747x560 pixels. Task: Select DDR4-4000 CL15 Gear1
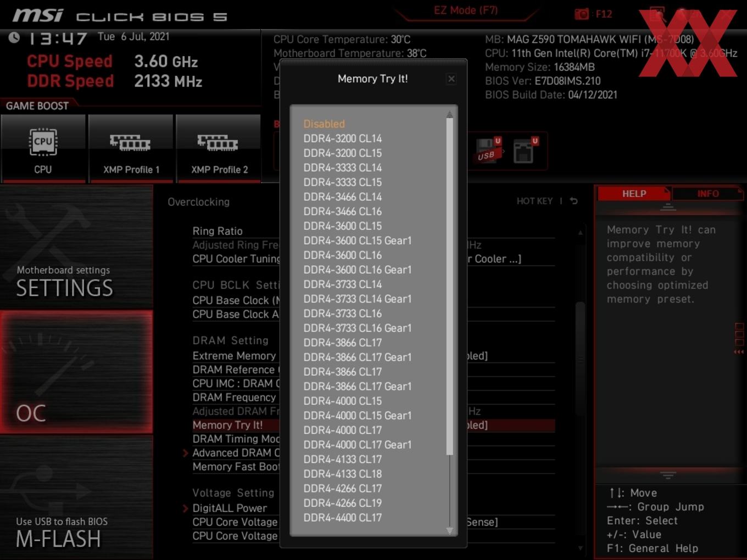pos(358,416)
